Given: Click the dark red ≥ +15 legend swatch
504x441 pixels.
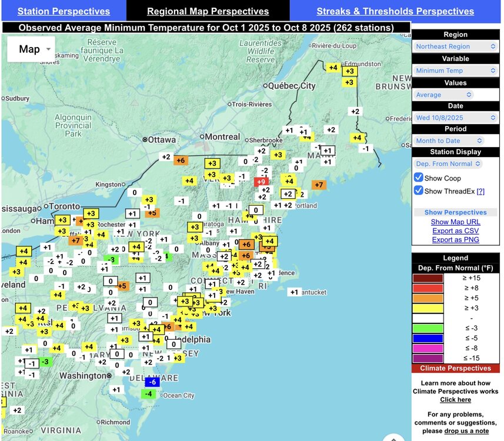Looking at the screenshot, I should pyautogui.click(x=428, y=278).
